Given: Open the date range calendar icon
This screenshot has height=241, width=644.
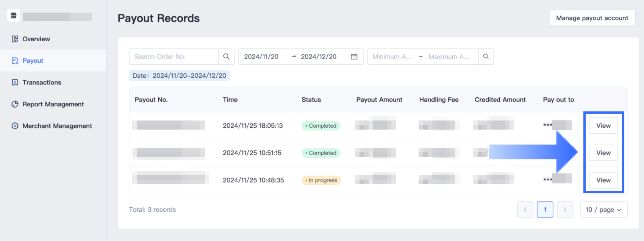Looking at the screenshot, I should pos(354,56).
